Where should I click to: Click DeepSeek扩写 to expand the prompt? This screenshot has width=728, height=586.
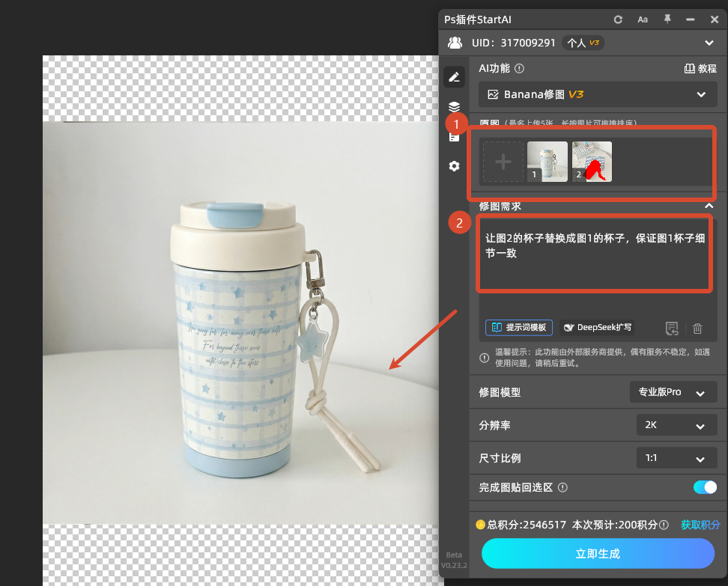[597, 327]
